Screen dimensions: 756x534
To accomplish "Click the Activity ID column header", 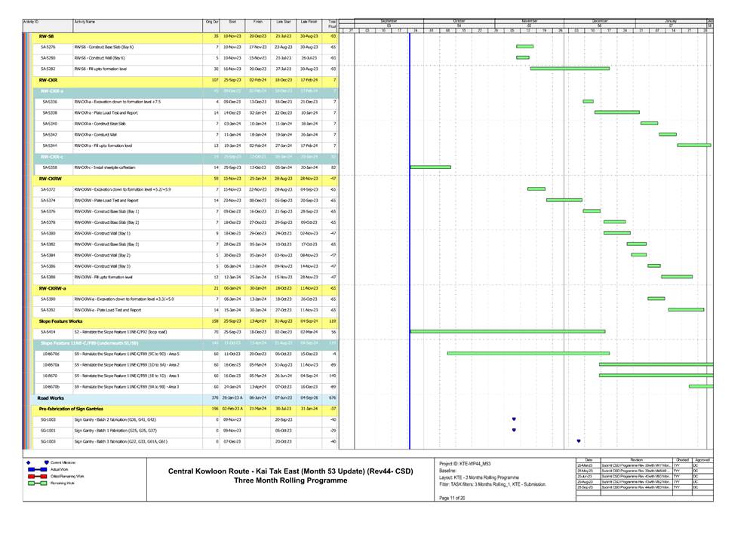I will point(32,23).
